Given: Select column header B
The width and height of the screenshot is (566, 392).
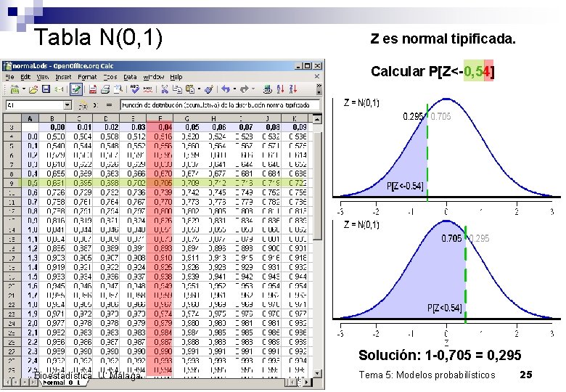Looking at the screenshot, I should 52,118.
